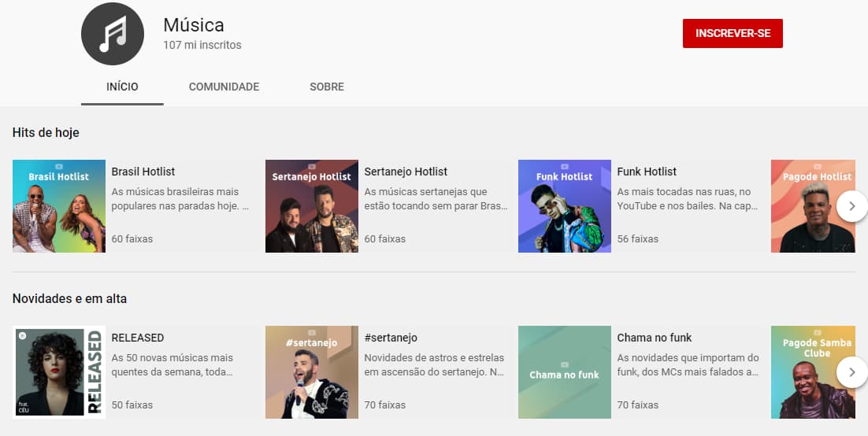Click the red INSCREVER-SE subscribe button
This screenshot has height=436, width=868.
733,34
